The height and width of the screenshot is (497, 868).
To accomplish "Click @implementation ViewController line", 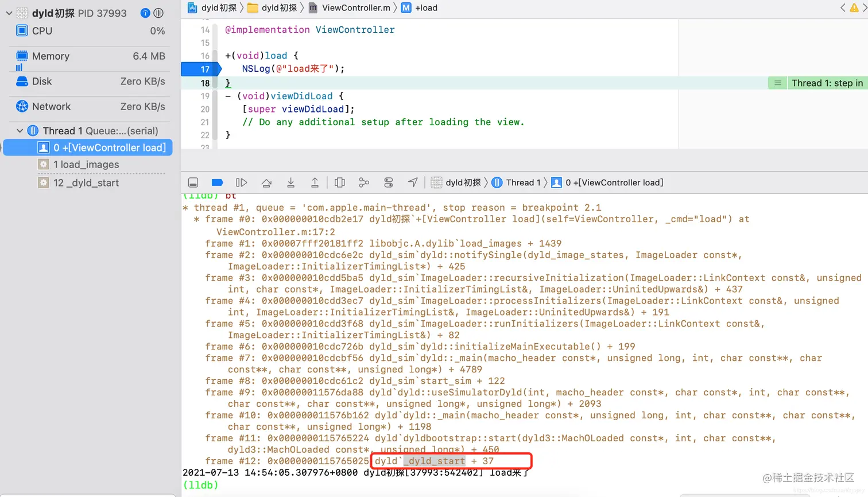I will tap(310, 30).
